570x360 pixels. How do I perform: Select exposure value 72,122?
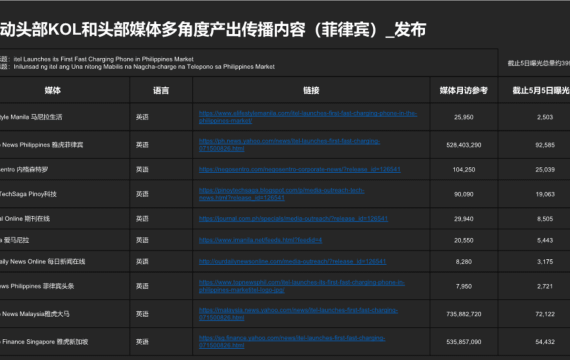click(545, 314)
